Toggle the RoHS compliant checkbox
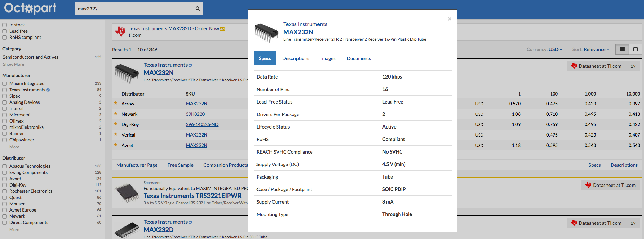This screenshot has width=644, height=239. (x=5, y=38)
